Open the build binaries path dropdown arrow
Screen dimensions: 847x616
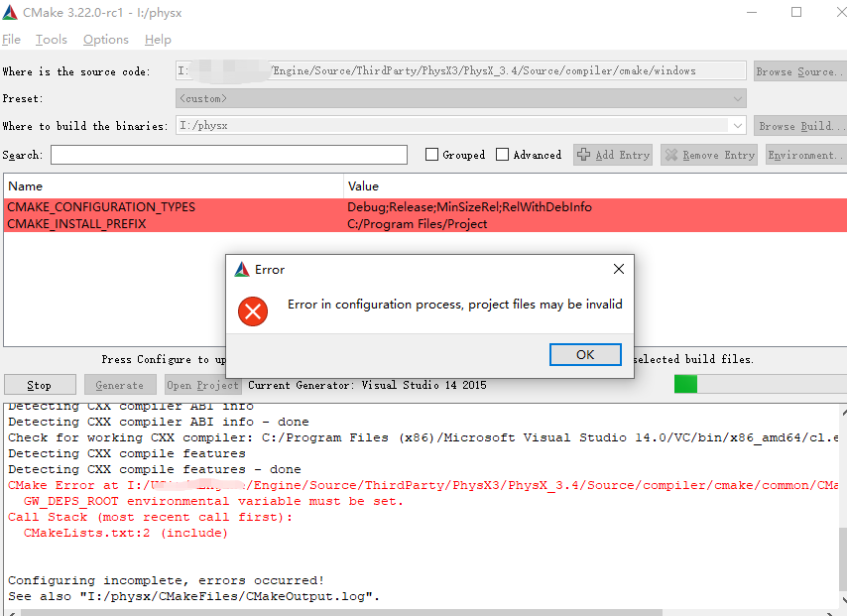click(x=737, y=125)
